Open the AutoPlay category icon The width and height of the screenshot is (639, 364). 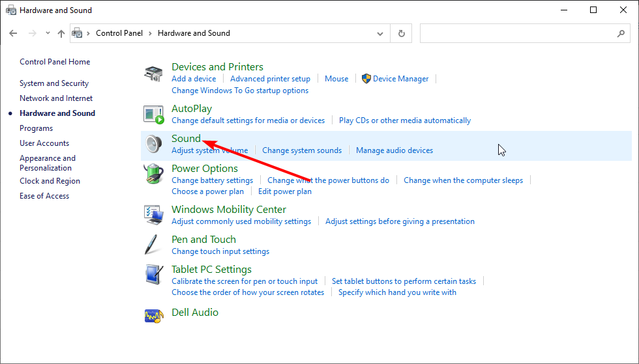point(153,115)
